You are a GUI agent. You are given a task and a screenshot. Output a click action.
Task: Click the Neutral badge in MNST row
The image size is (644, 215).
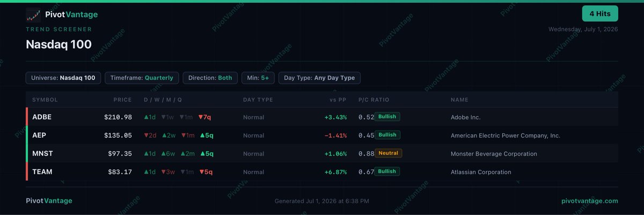click(389, 153)
